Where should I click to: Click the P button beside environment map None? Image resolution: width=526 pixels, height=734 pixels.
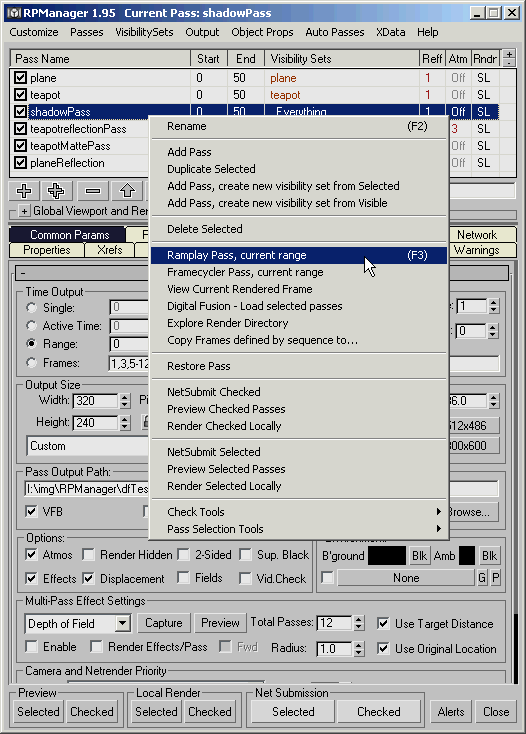(x=496, y=578)
